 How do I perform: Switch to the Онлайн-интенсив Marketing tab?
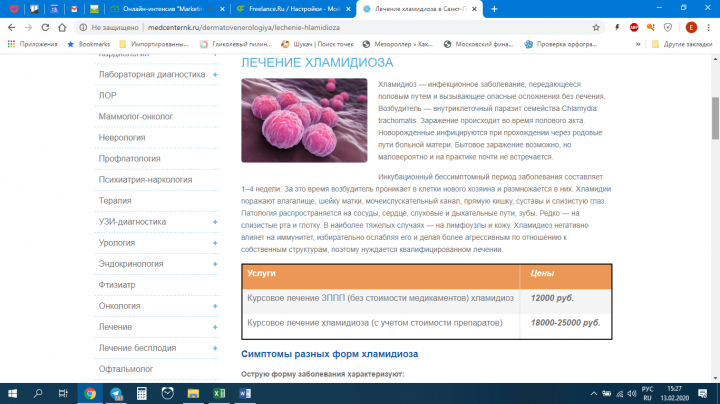pyautogui.click(x=165, y=9)
